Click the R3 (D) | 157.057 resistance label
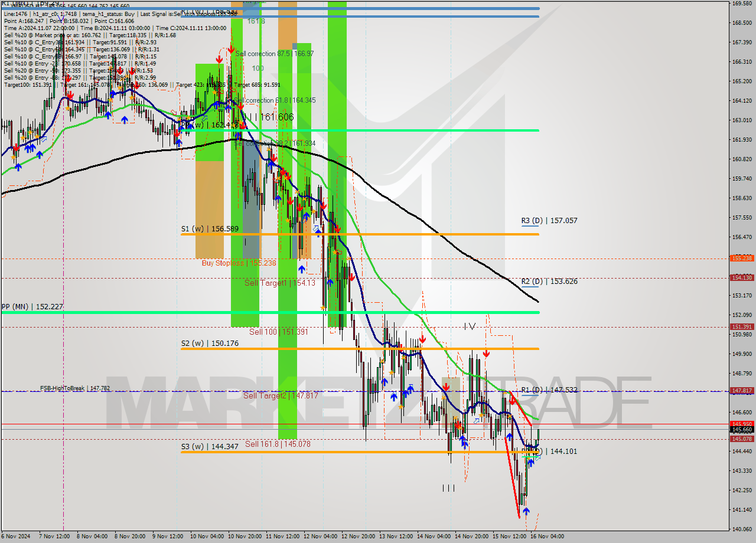The image size is (756, 543). (x=549, y=221)
